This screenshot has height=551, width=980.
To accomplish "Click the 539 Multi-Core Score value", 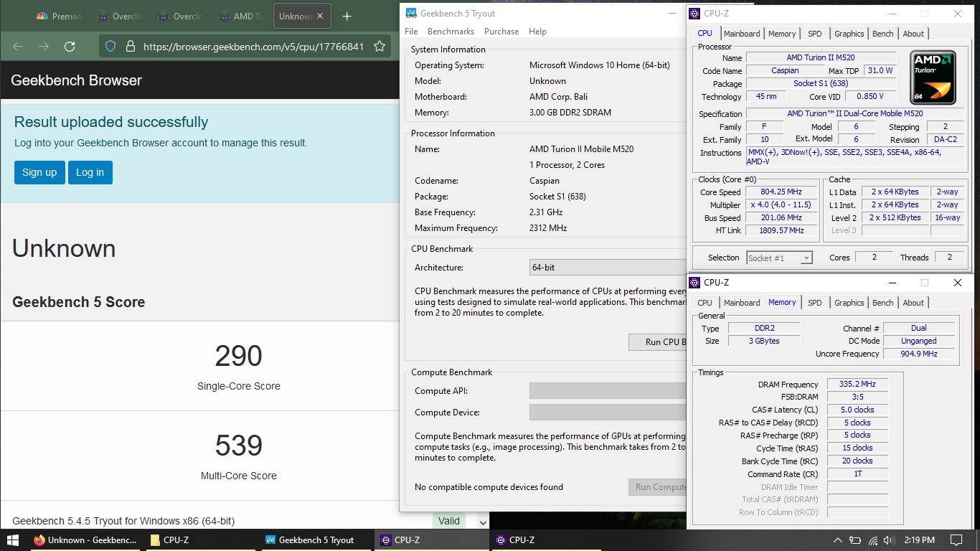I will 239,446.
